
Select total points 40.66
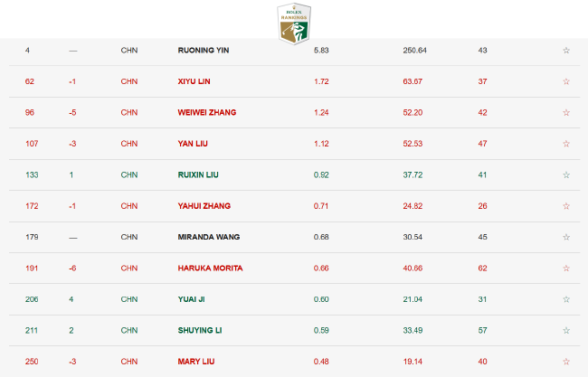413,268
